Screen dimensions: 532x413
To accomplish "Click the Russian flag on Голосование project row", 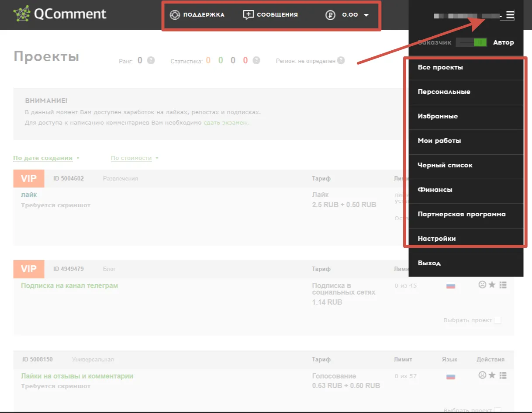I will pyautogui.click(x=451, y=376).
